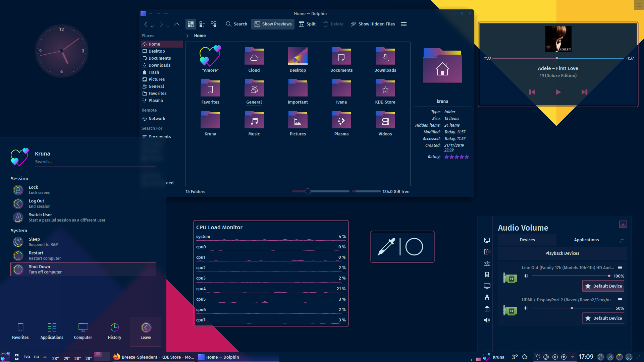The width and height of the screenshot is (644, 362).
Task: Expand back navigation history dropdown arrow
Action: point(152,26)
